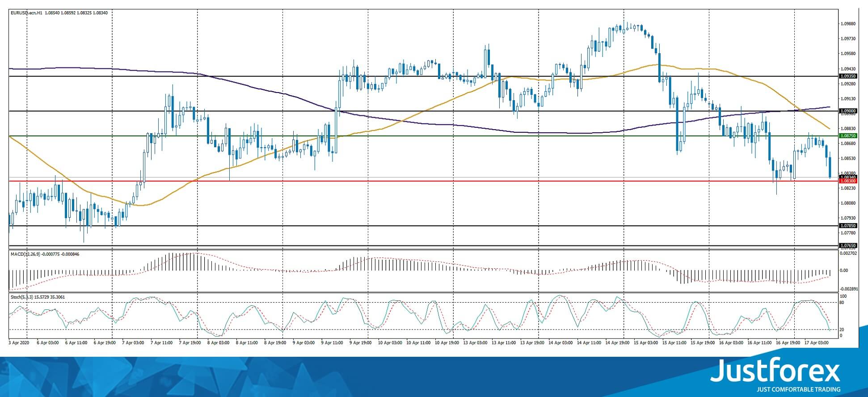868x397 pixels.
Task: Click the 14 Apr 11:00 time label
Action: pos(590,343)
